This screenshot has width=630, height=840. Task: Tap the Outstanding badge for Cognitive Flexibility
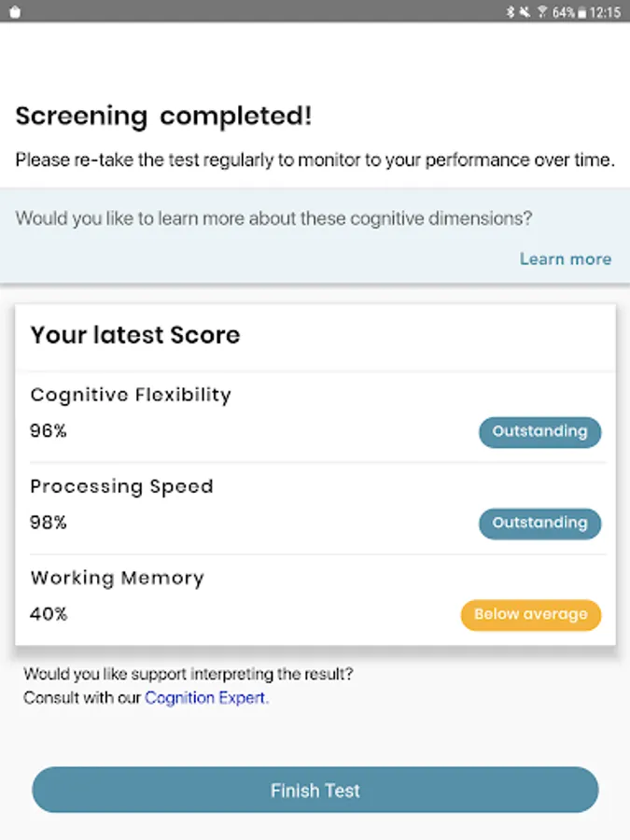click(x=539, y=431)
